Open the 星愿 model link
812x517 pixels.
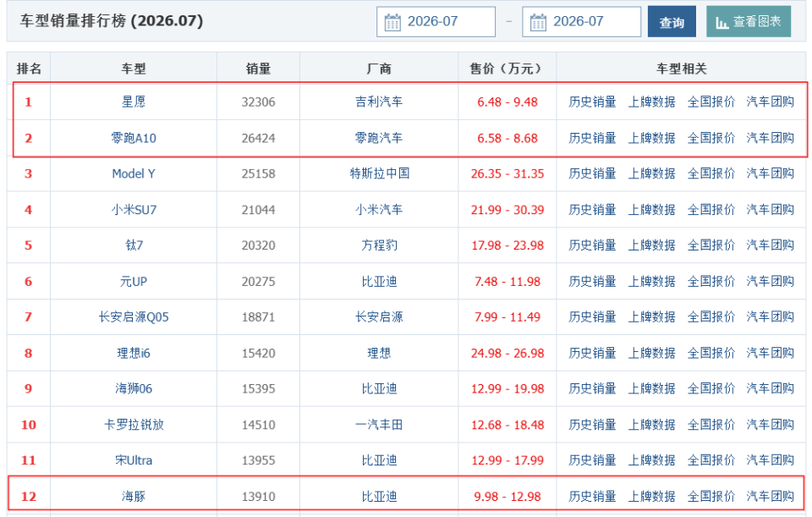click(x=134, y=102)
